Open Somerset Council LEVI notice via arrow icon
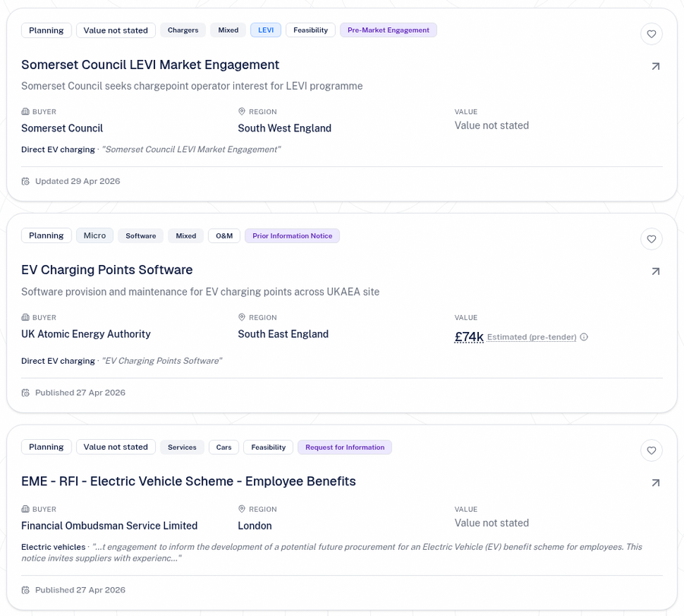Viewport: 684px width, 616px height. click(656, 66)
